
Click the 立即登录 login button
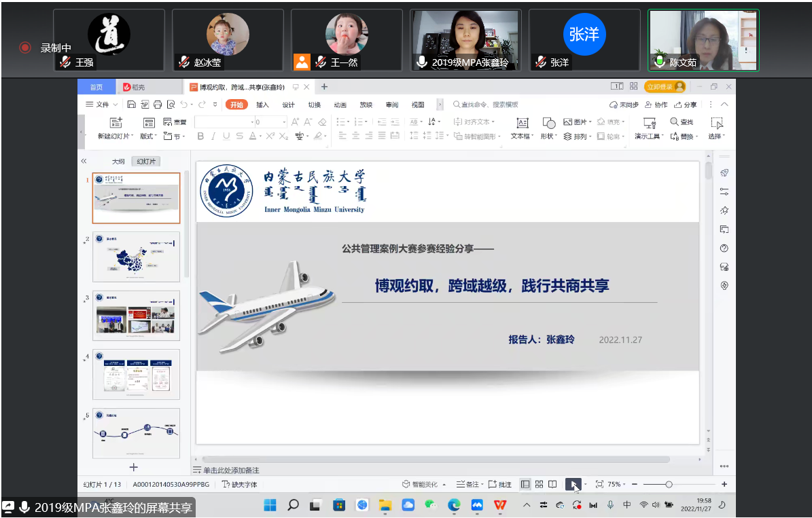click(x=664, y=86)
